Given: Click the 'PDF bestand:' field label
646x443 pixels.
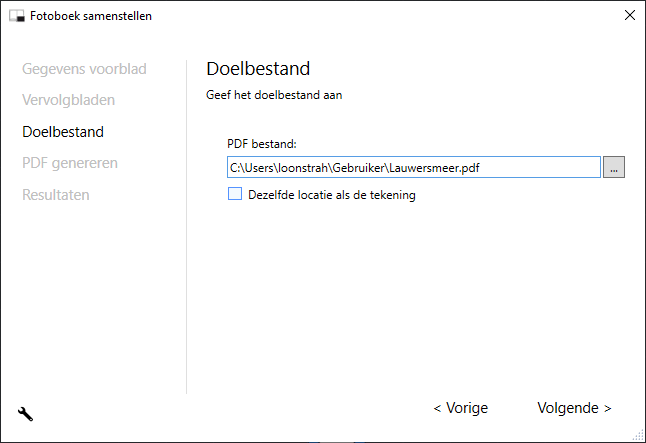Looking at the screenshot, I should tap(262, 144).
